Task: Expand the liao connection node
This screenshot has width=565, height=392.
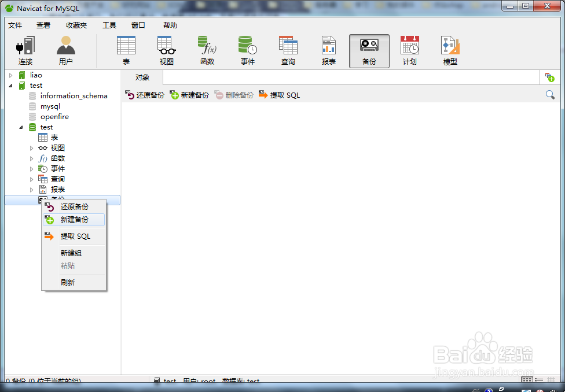Action: [11, 75]
